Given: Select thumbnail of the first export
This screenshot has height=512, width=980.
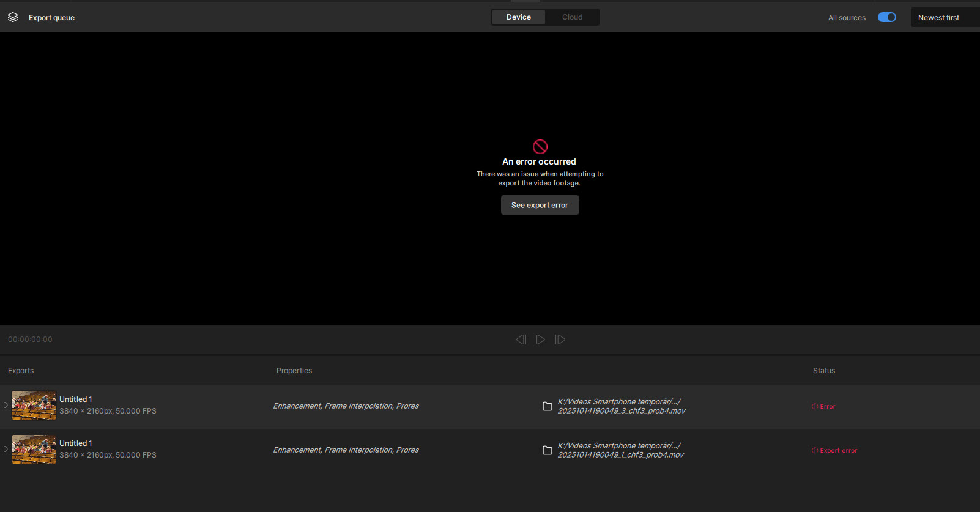Looking at the screenshot, I should 34,405.
